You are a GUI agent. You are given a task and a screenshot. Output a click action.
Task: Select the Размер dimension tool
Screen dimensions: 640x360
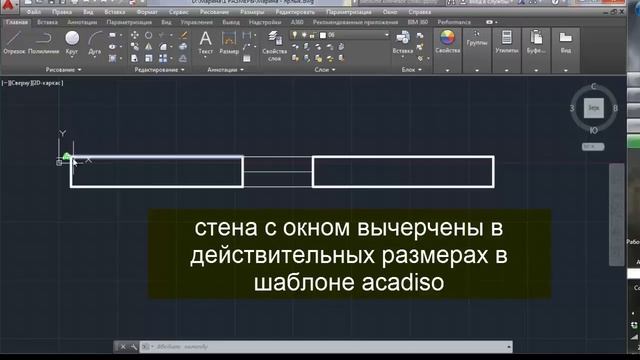click(x=229, y=42)
